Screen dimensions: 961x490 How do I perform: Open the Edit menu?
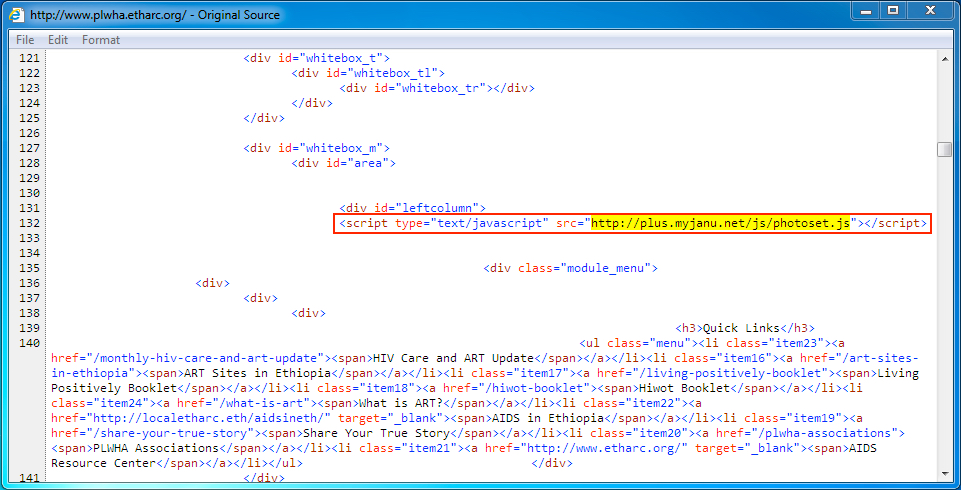[58, 40]
